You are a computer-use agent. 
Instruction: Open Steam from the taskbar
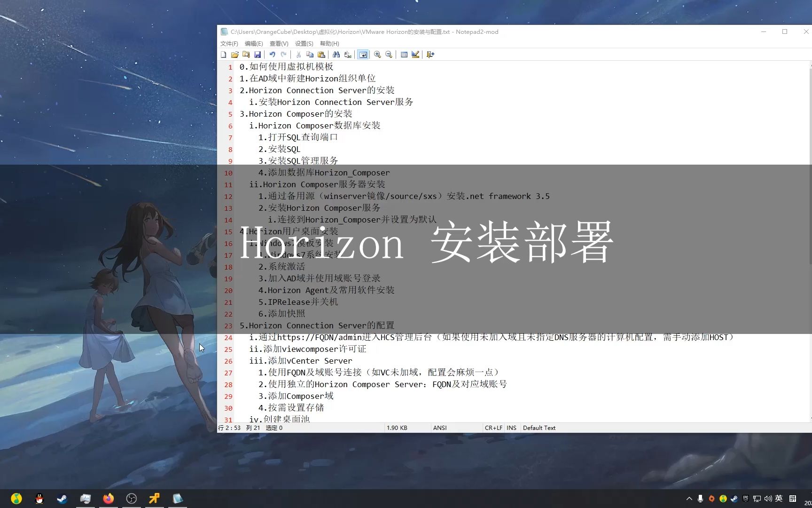tap(62, 499)
